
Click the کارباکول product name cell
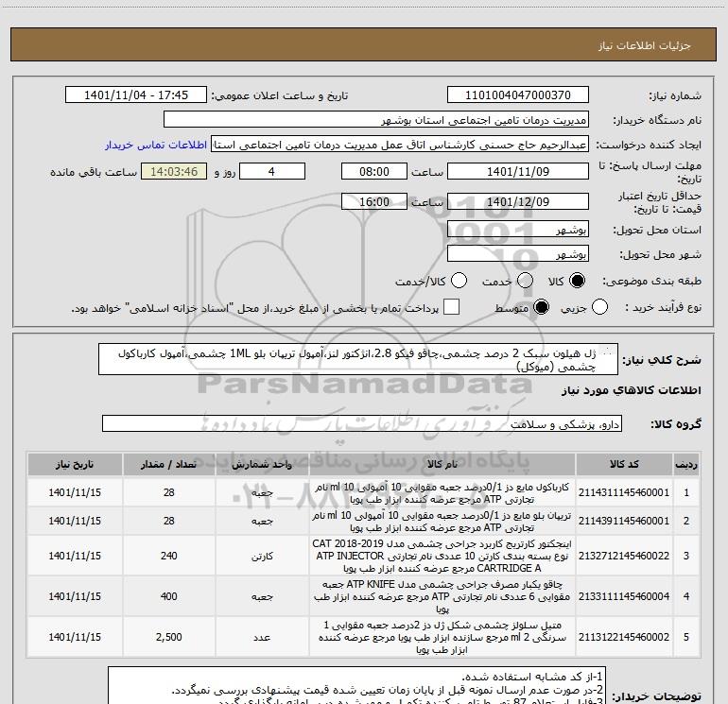(442, 493)
